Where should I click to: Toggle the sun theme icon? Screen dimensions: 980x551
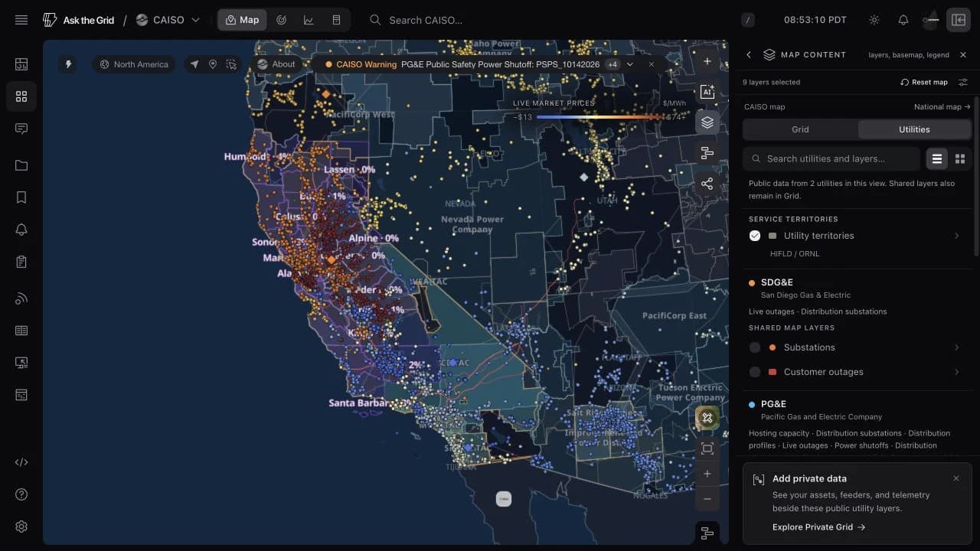point(874,20)
